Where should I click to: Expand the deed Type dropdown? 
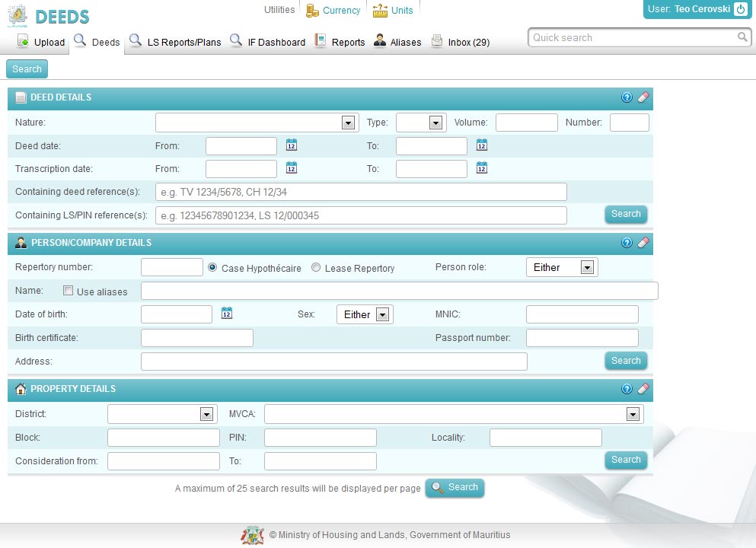point(435,123)
